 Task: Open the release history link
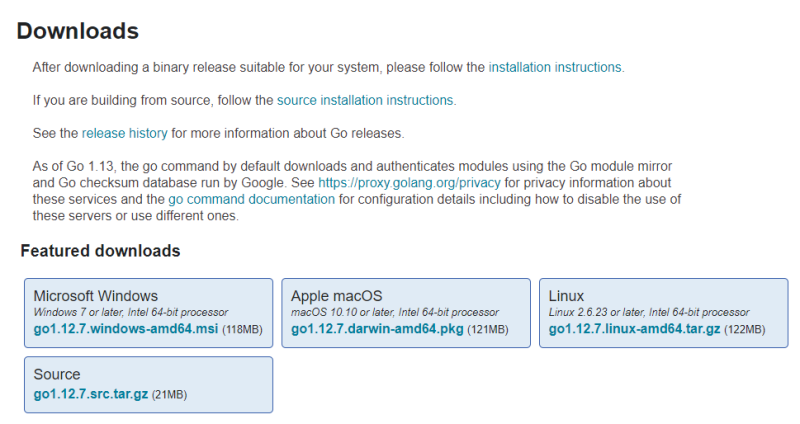click(x=124, y=133)
